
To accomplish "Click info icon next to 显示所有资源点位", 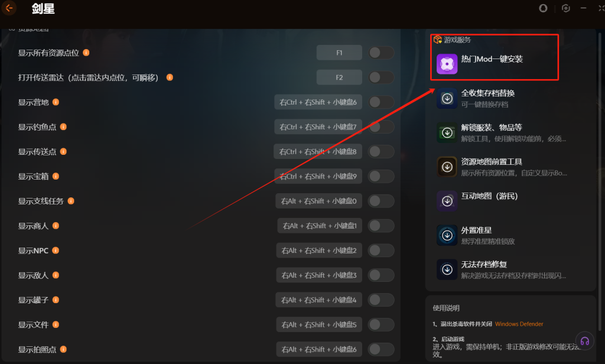I will [86, 53].
